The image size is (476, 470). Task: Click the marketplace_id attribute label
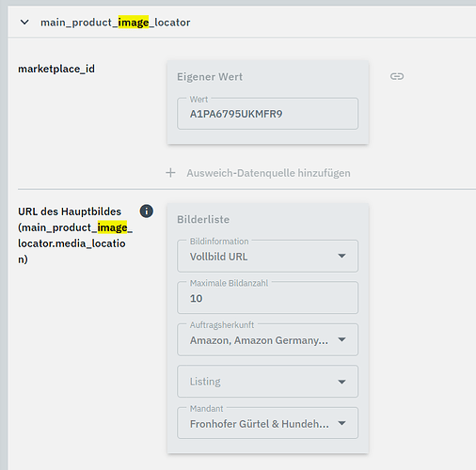56,69
